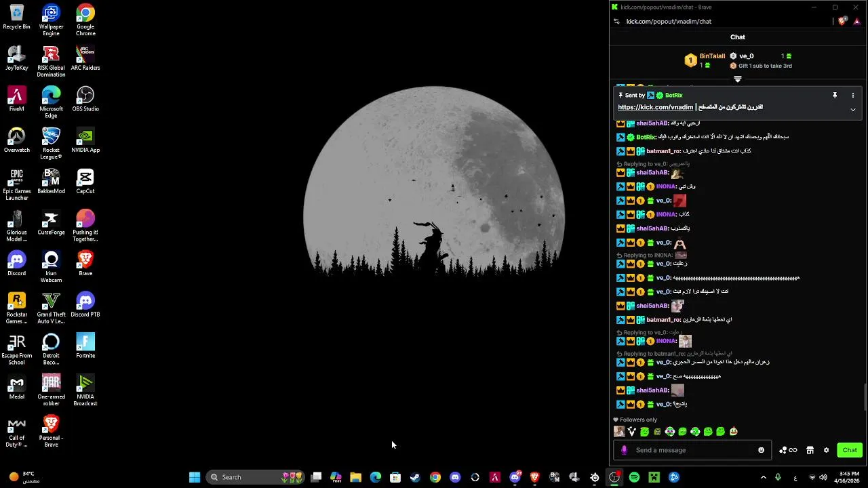This screenshot has height=488, width=868.
Task: Open BinTalall leaderboard profile
Action: point(712,56)
